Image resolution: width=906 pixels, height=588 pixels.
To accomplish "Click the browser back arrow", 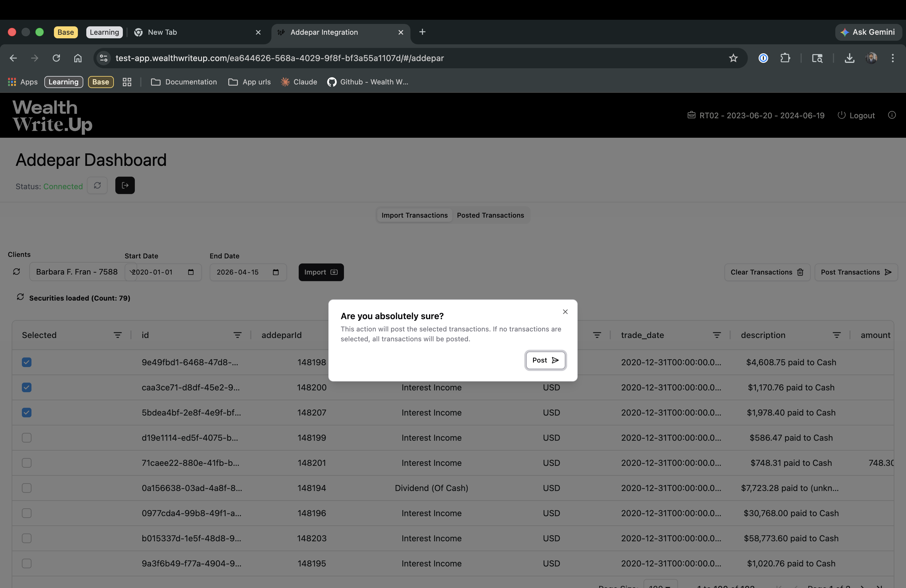I will click(13, 58).
